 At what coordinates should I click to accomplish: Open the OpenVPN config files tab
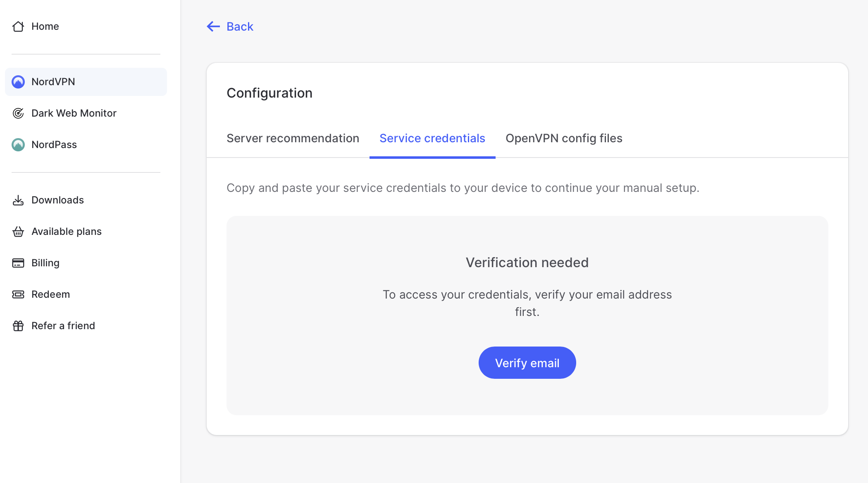[564, 138]
